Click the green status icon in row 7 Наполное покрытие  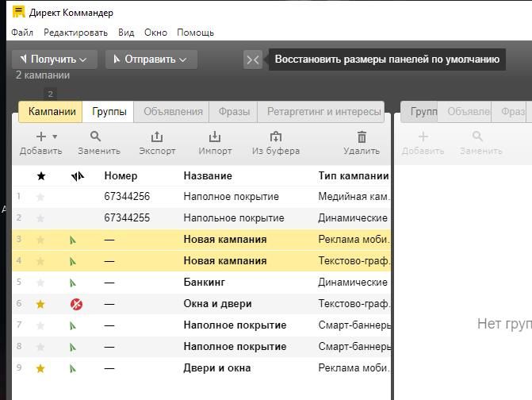(x=73, y=326)
